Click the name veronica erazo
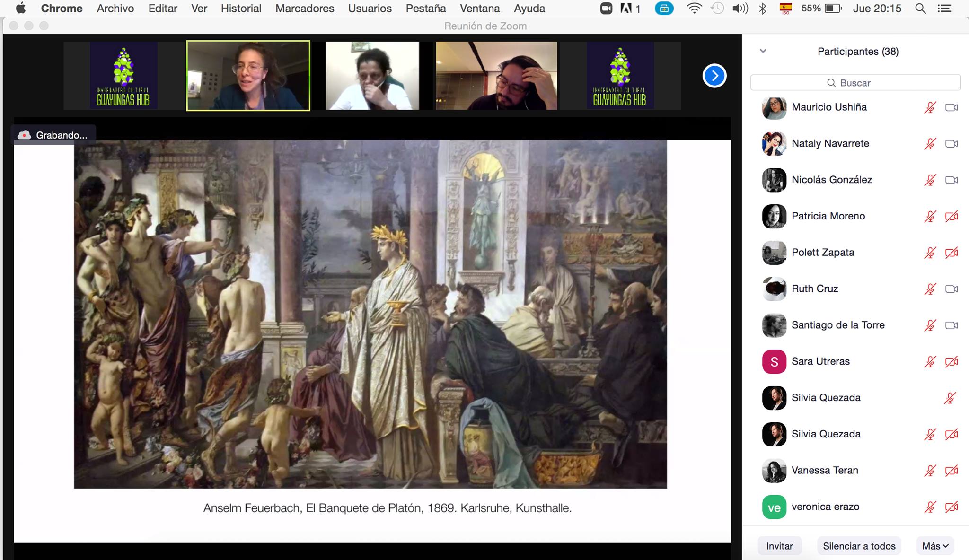The width and height of the screenshot is (969, 560). pyautogui.click(x=825, y=507)
